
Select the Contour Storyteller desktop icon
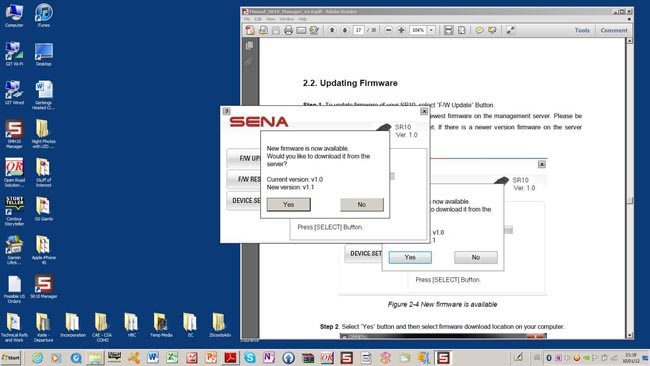tap(14, 211)
